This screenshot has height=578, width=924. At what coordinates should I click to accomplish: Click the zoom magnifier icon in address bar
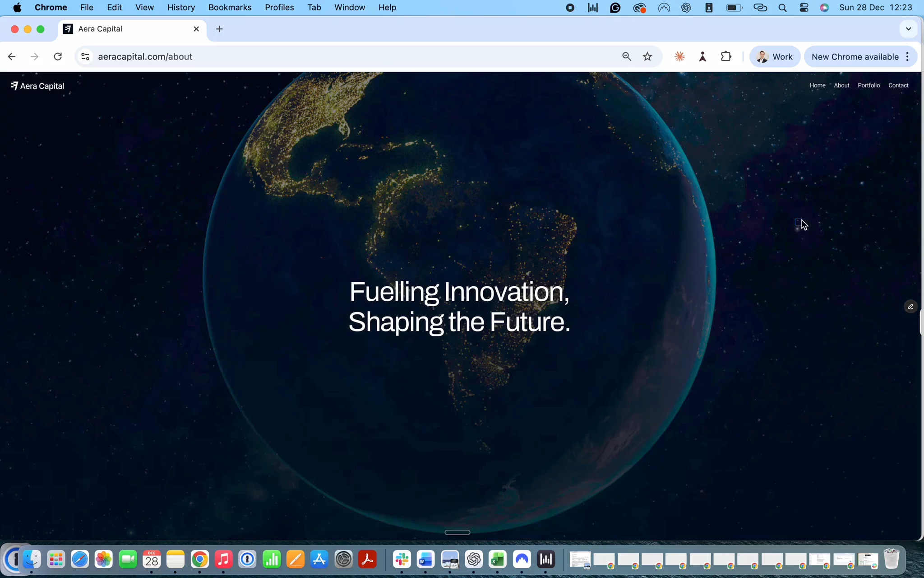coord(627,56)
